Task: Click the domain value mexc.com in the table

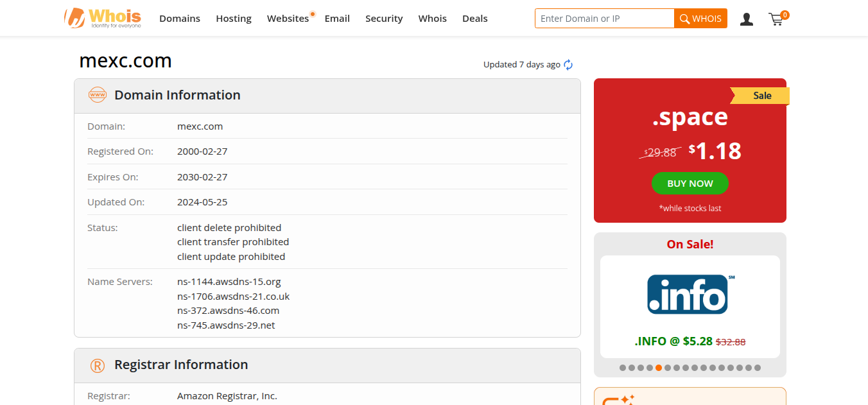Action: pyautogui.click(x=200, y=126)
